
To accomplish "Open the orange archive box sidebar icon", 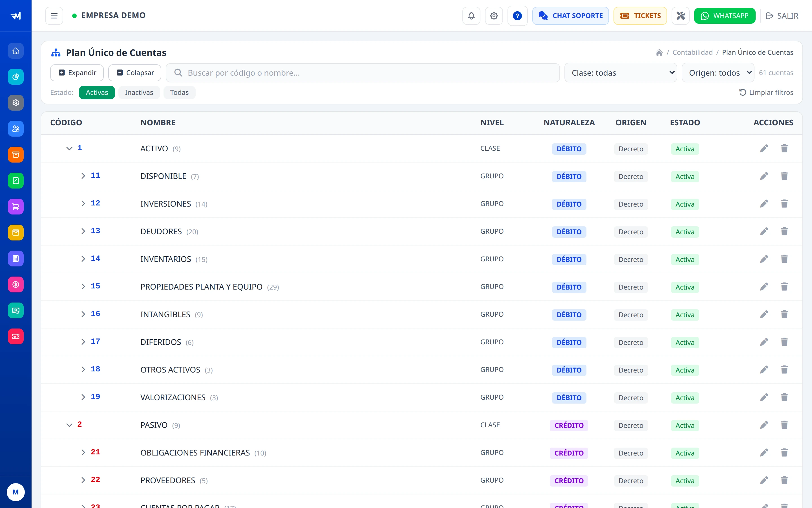I will pyautogui.click(x=16, y=155).
